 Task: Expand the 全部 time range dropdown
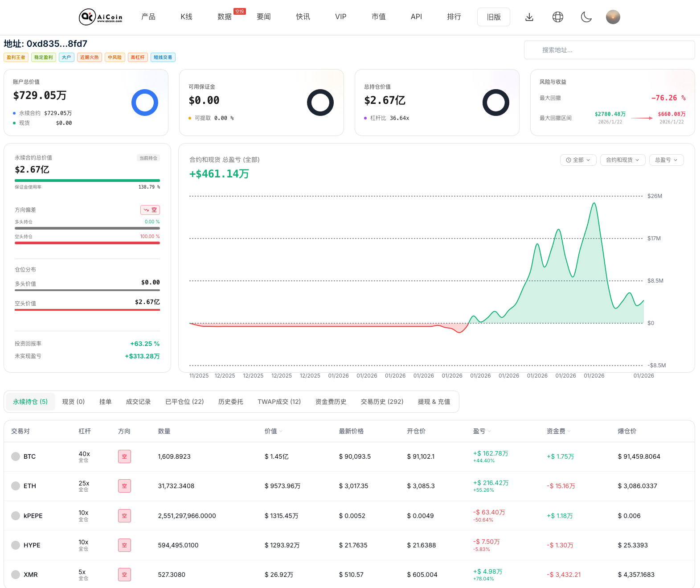[x=578, y=160]
